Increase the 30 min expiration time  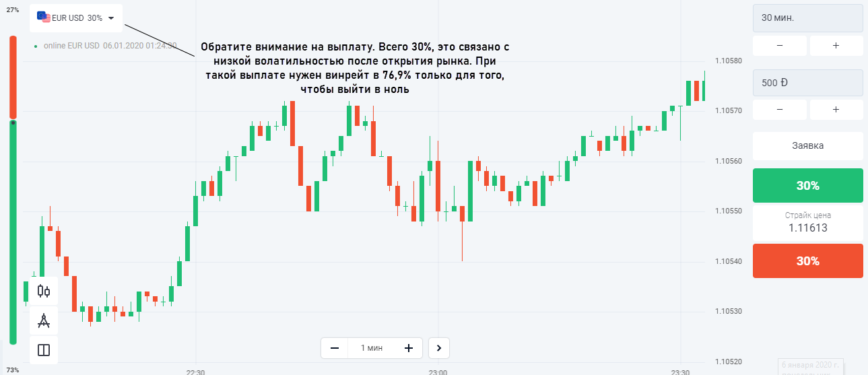(836, 46)
